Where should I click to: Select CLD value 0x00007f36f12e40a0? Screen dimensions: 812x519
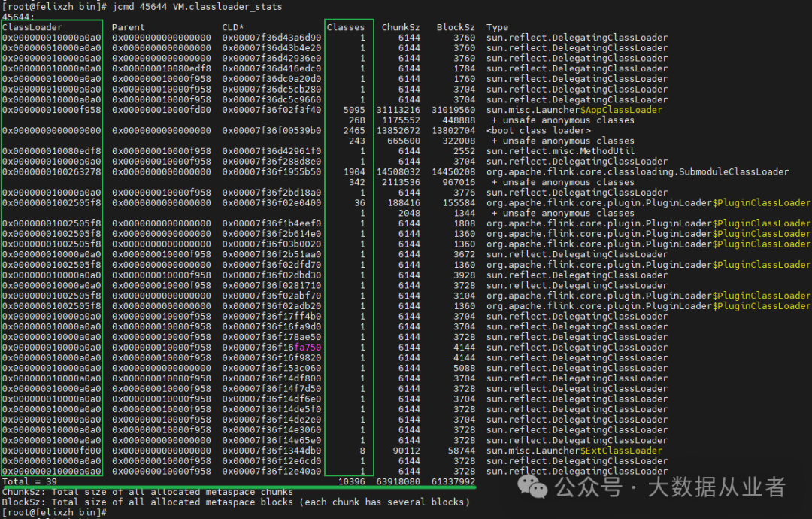[x=271, y=472]
